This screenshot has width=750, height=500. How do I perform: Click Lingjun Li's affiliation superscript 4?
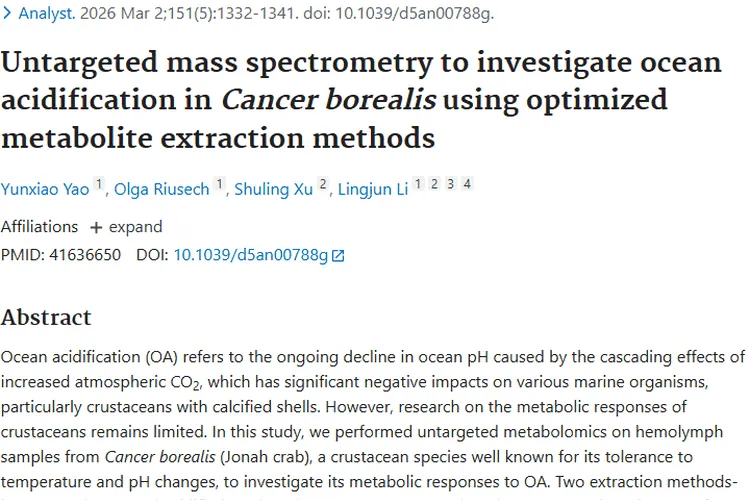[466, 184]
